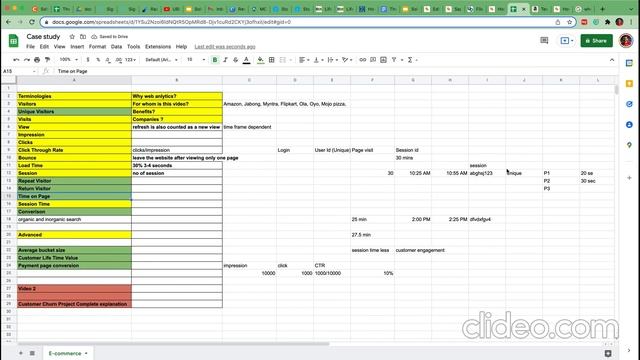
Task: Open the Data menu
Action: pos(116,47)
